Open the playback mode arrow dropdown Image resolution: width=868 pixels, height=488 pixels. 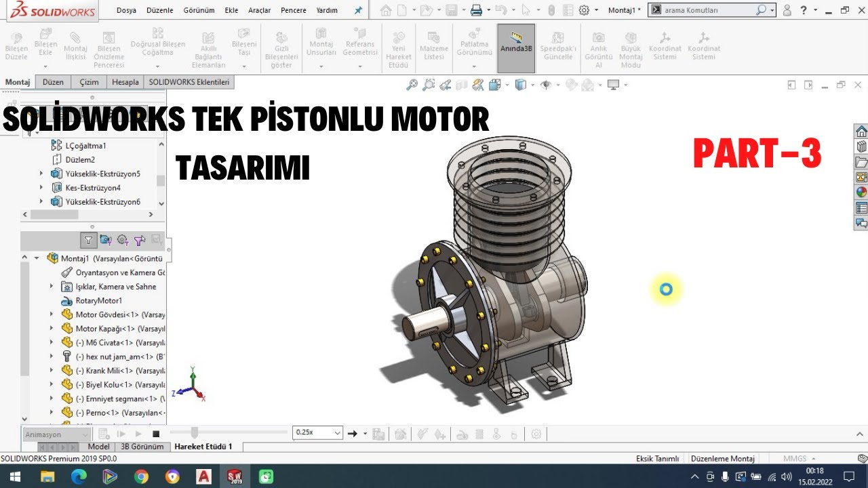pyautogui.click(x=366, y=434)
